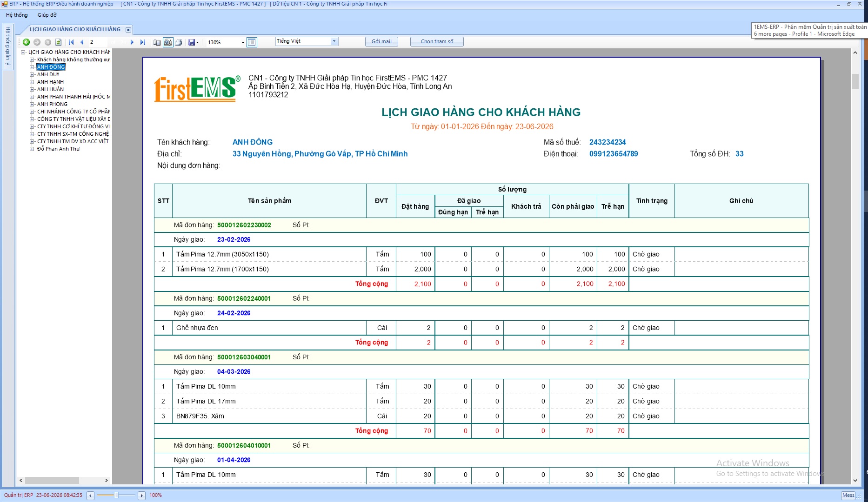Collapse the LỊCH GIAO HÀNG root tree node
This screenshot has height=502, width=868.
(23, 52)
